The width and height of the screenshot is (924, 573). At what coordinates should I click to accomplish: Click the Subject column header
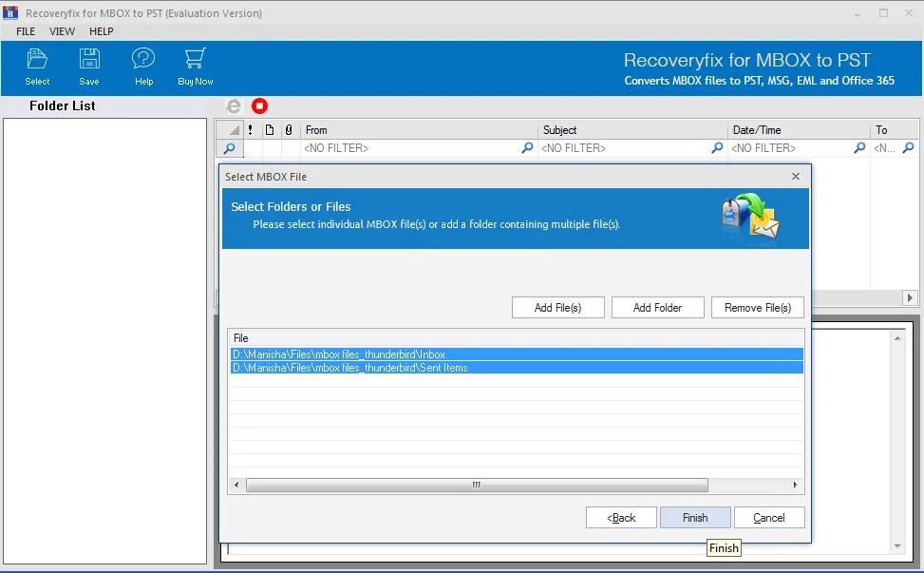[632, 129]
